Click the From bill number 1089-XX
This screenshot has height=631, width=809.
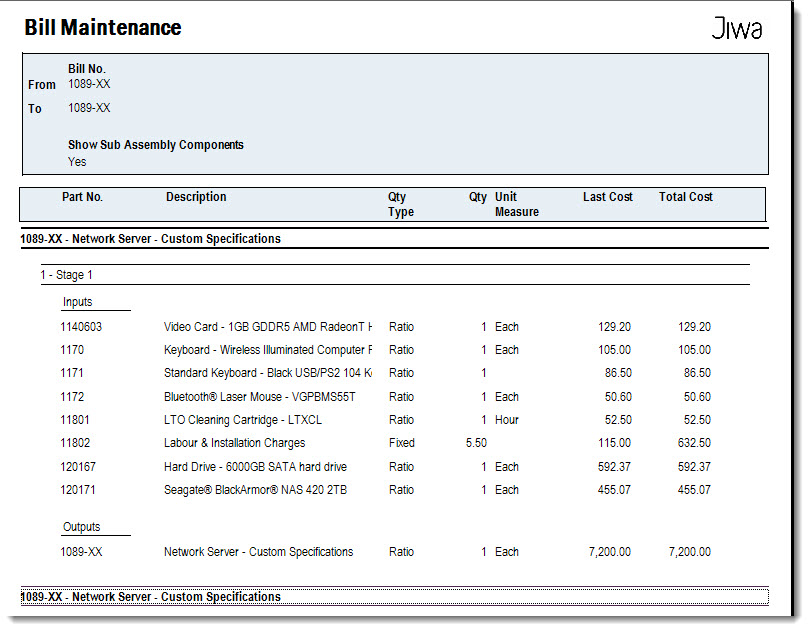[x=89, y=84]
